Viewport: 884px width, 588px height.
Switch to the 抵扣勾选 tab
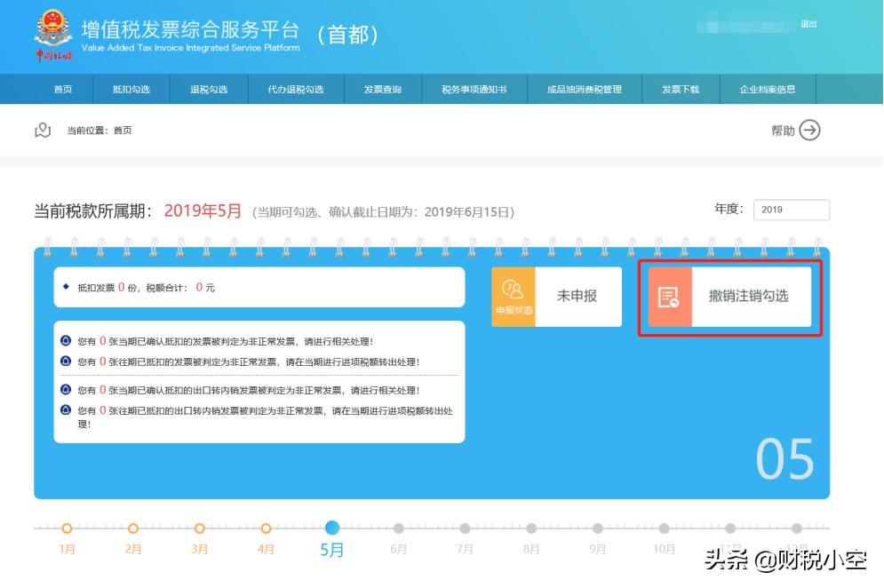coord(131,89)
